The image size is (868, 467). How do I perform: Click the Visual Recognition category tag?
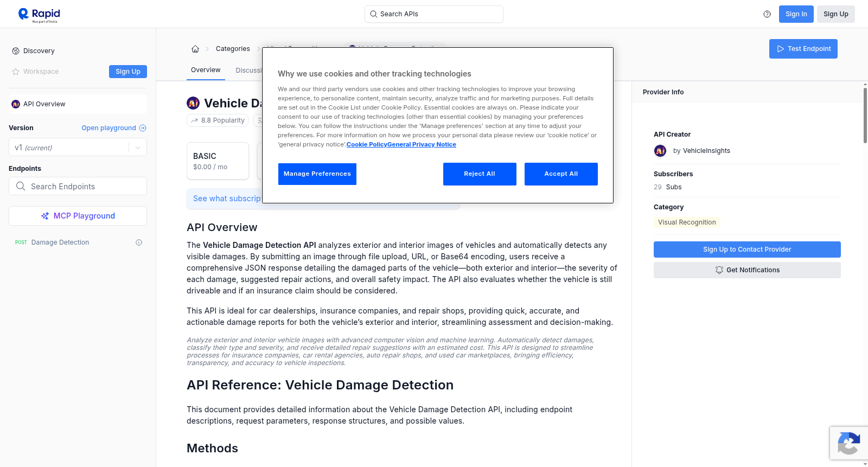pos(687,222)
